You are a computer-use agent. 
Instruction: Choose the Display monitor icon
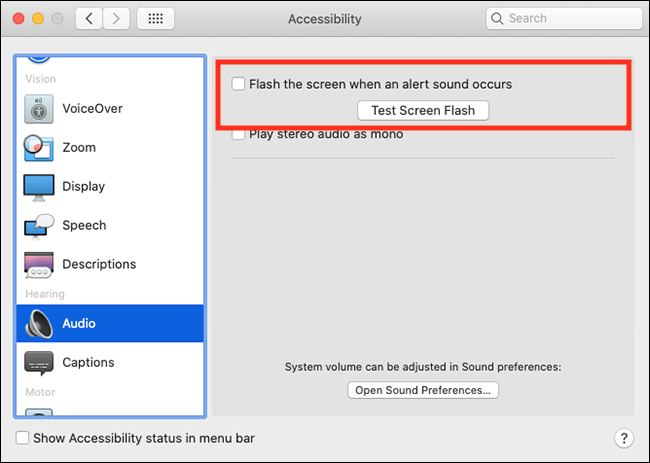pyautogui.click(x=39, y=187)
